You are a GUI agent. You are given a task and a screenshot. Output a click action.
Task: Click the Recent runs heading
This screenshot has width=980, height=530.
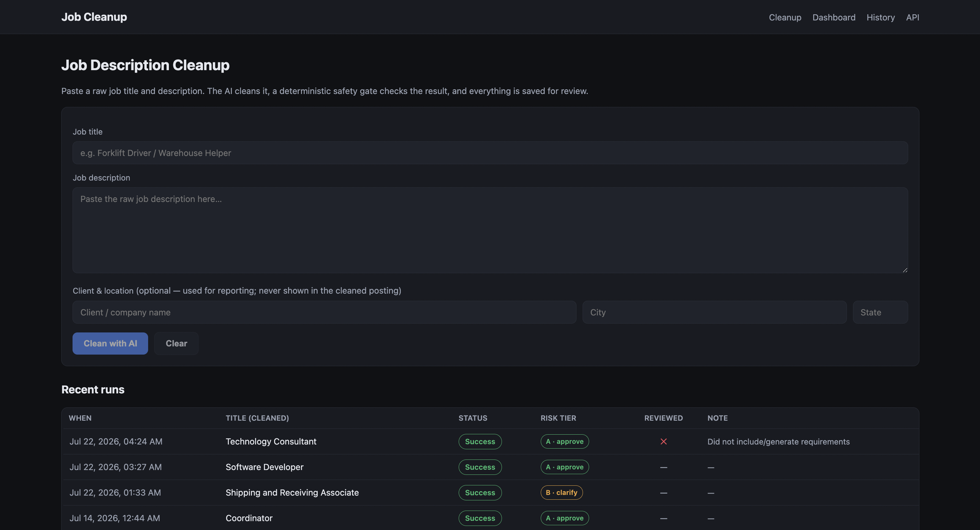pos(93,390)
